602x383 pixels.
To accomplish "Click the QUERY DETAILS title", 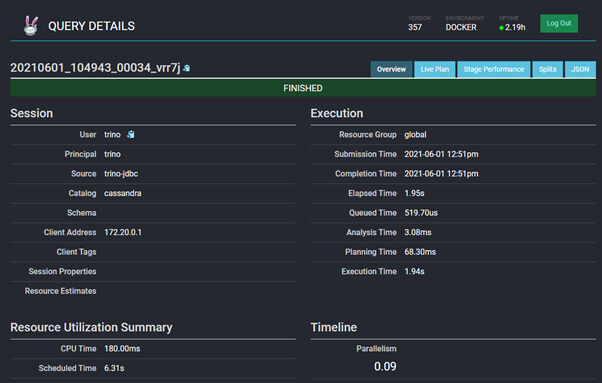I will coord(91,26).
